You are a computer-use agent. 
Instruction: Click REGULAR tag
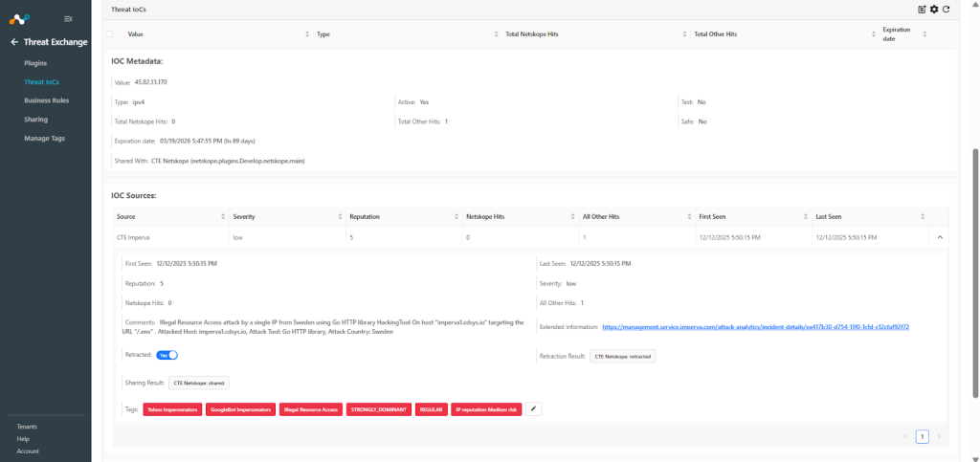tap(432, 409)
